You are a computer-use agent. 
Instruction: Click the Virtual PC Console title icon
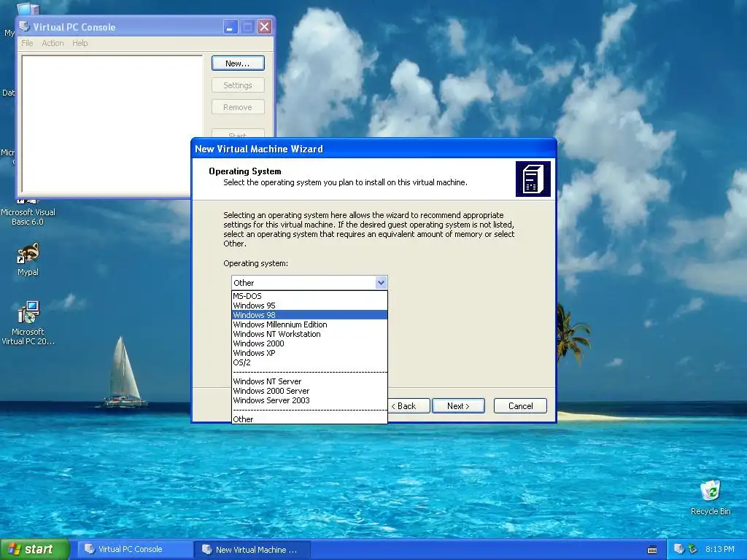[x=24, y=27]
